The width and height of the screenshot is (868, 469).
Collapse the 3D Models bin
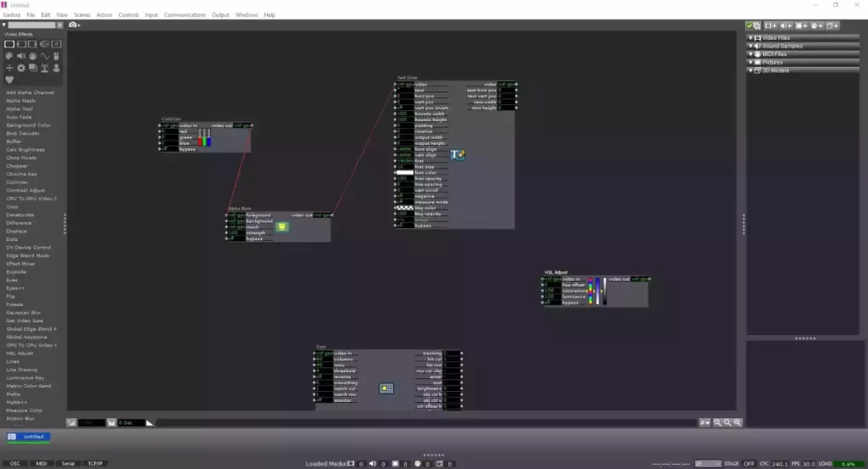click(751, 70)
